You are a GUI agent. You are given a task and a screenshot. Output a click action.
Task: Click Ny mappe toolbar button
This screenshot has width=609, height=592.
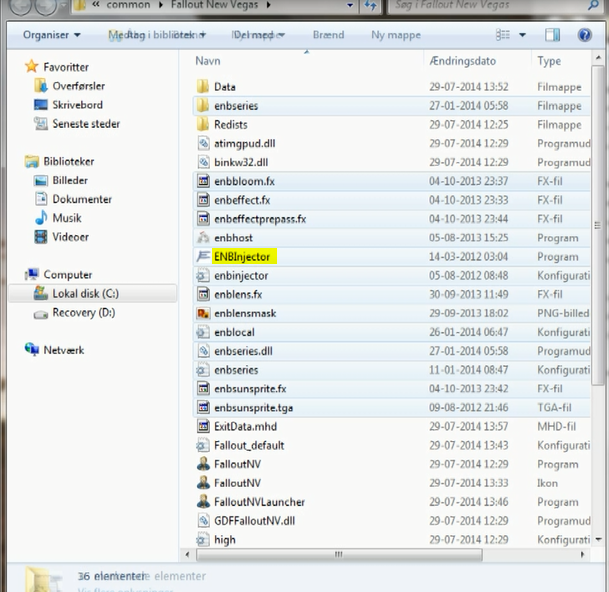pos(396,35)
